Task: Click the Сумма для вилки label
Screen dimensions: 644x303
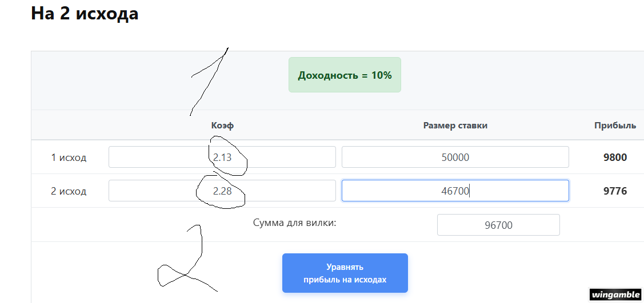Action: click(294, 222)
